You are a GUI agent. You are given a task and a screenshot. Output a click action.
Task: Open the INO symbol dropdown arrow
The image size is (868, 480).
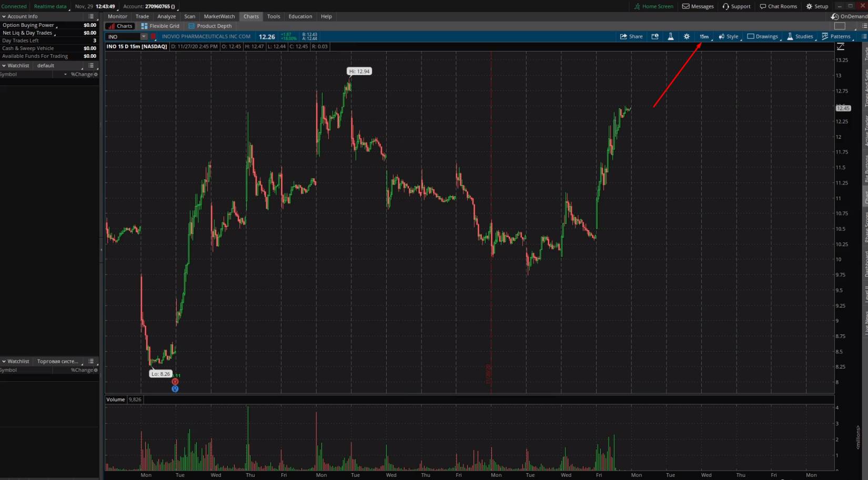pos(144,37)
